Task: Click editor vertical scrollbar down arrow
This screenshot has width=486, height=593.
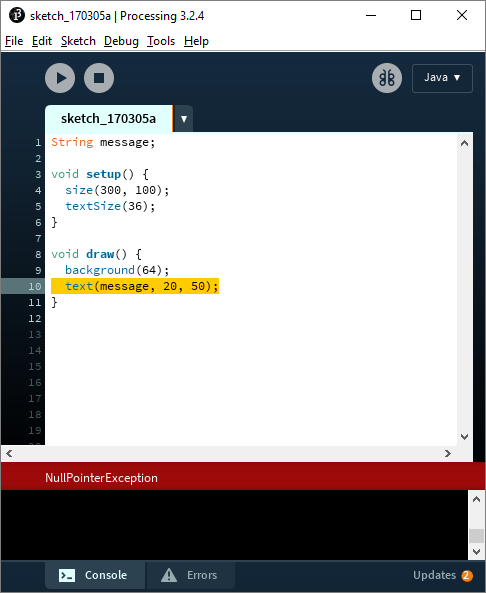Action: [x=464, y=437]
